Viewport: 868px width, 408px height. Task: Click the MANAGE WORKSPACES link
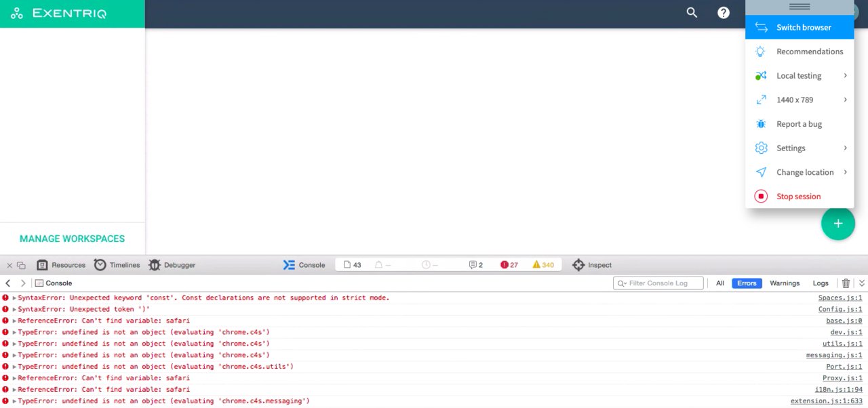pyautogui.click(x=72, y=239)
